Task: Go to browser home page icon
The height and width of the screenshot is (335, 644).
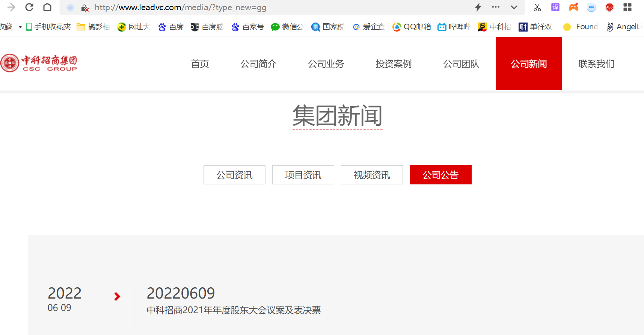Action: coord(47,7)
